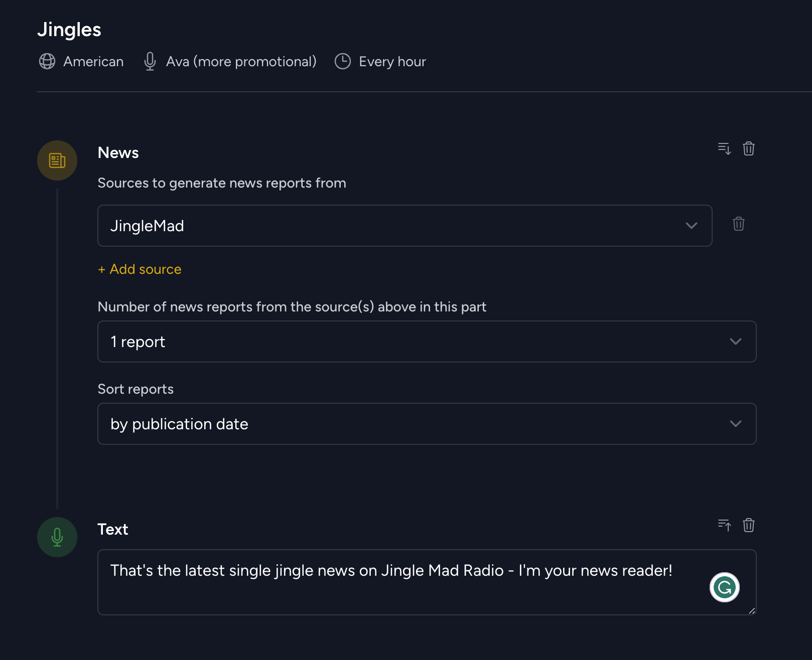Click the green microphone Text section icon

[57, 537]
